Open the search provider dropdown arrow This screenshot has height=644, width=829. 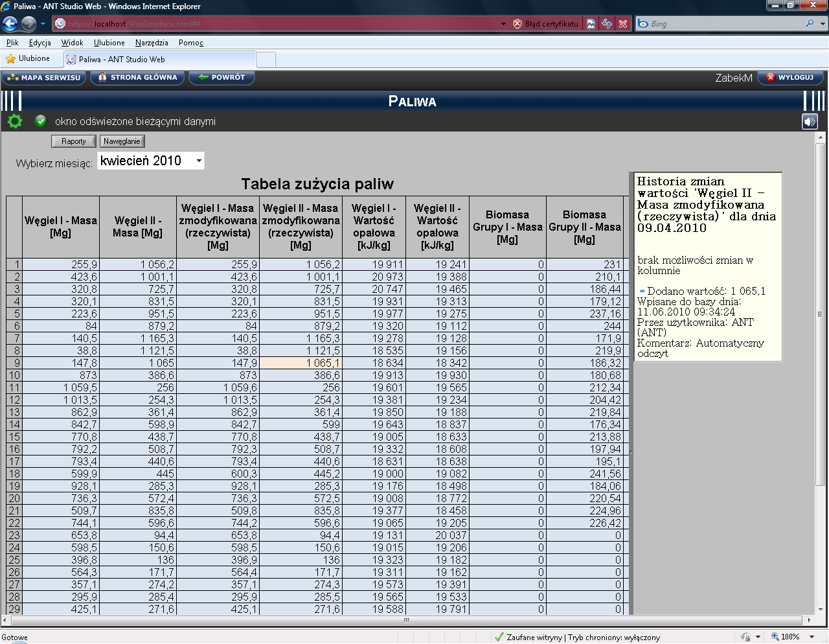point(823,24)
